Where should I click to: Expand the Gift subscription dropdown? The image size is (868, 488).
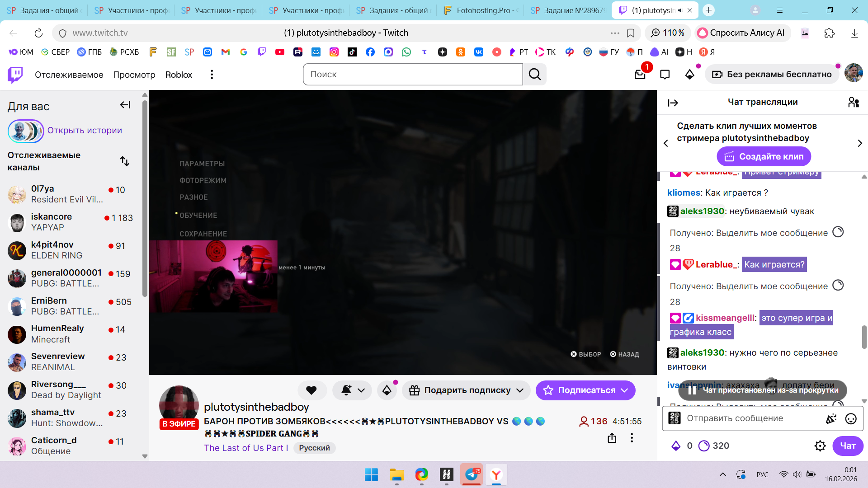[x=520, y=390]
